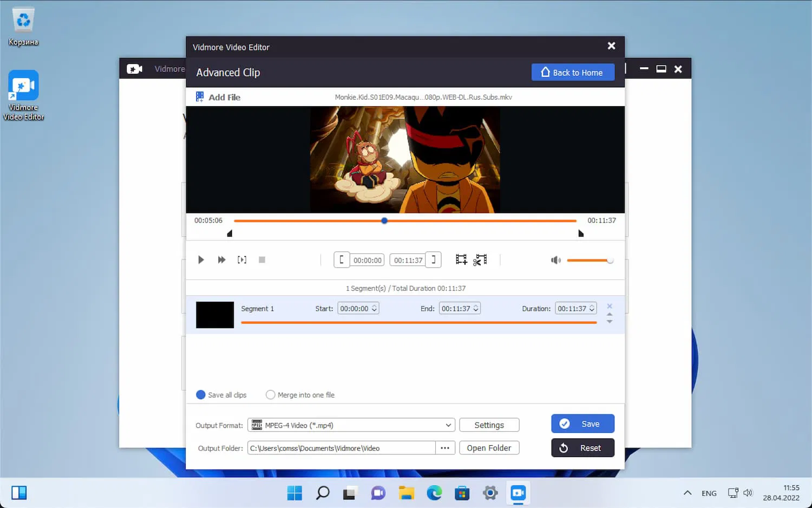Stop video playback
This screenshot has height=508, width=812.
click(x=262, y=260)
